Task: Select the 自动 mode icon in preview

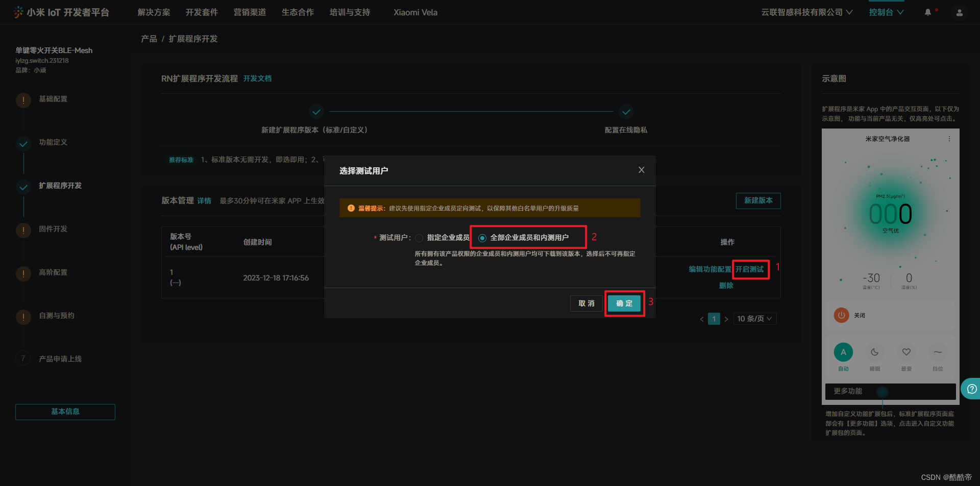Action: pos(843,352)
